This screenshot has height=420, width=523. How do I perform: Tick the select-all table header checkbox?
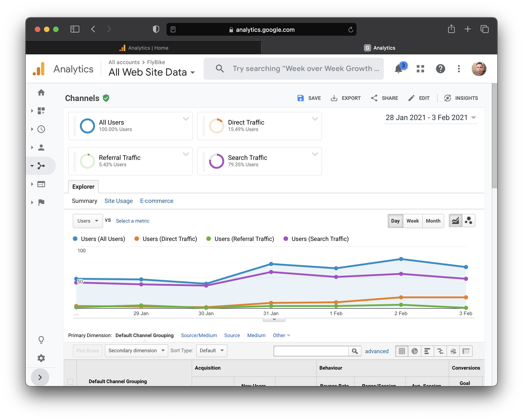[70, 382]
